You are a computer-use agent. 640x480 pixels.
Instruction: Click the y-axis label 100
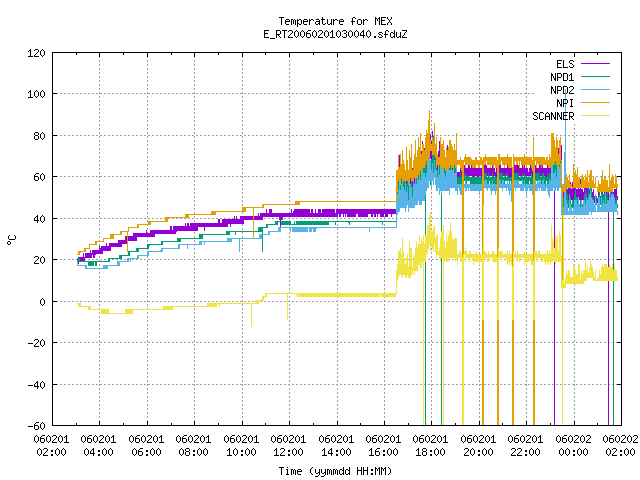(x=36, y=94)
